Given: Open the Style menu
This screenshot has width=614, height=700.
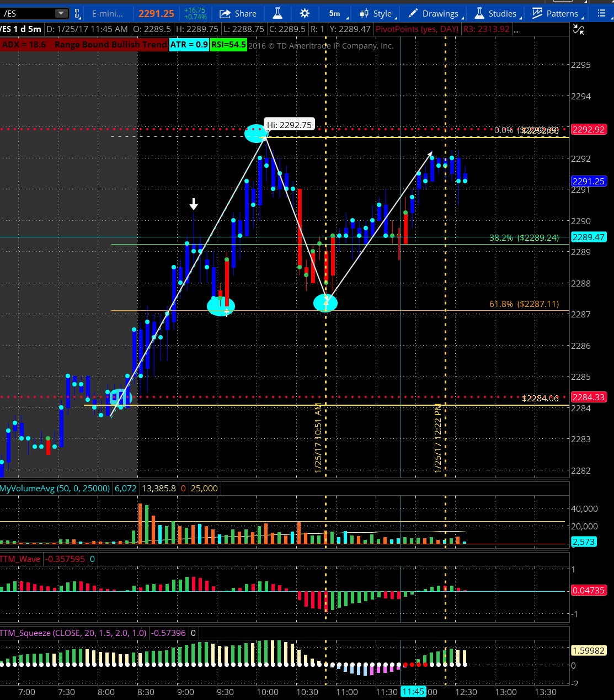Looking at the screenshot, I should click(376, 13).
